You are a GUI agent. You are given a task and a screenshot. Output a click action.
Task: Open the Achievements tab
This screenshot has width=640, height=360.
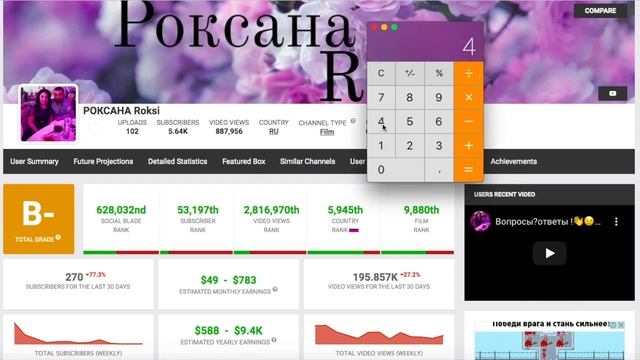pyautogui.click(x=513, y=161)
